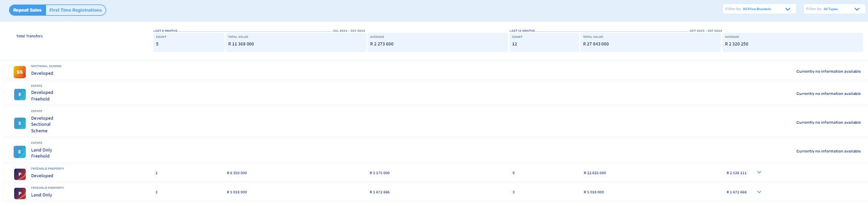Click R 3 175 000 average in Developed row
Image resolution: width=868 pixels, height=206 pixels.
[380, 173]
